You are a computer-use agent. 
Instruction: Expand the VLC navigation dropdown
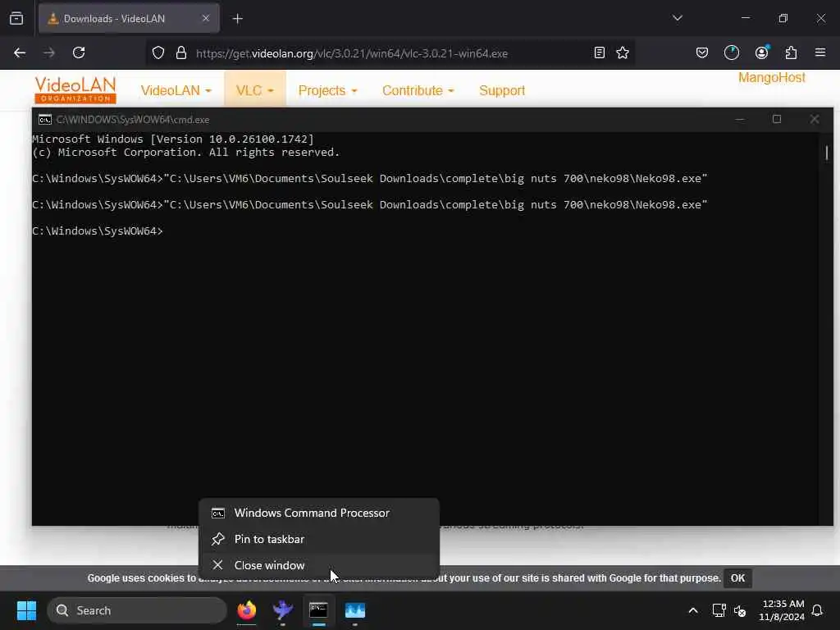[x=255, y=90]
